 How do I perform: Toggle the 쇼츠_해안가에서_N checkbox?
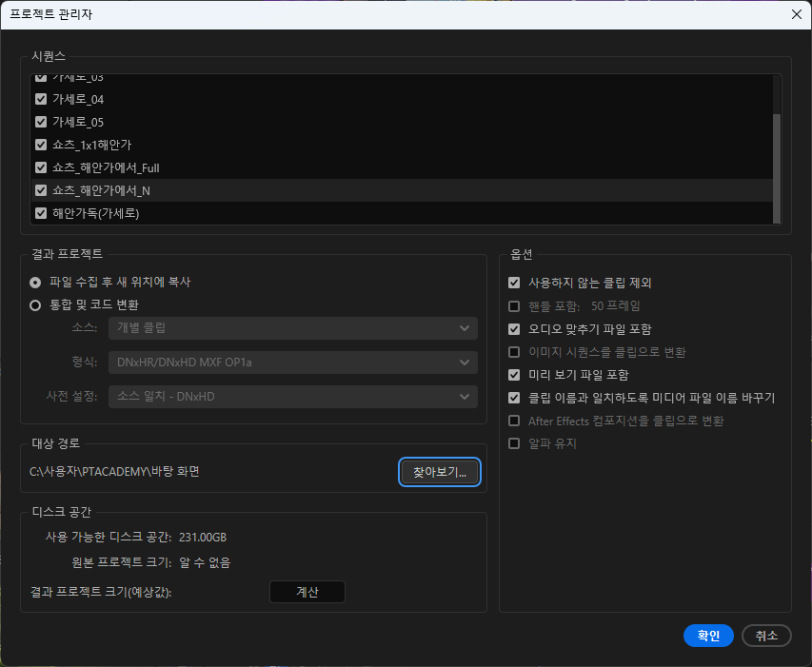pyautogui.click(x=41, y=190)
